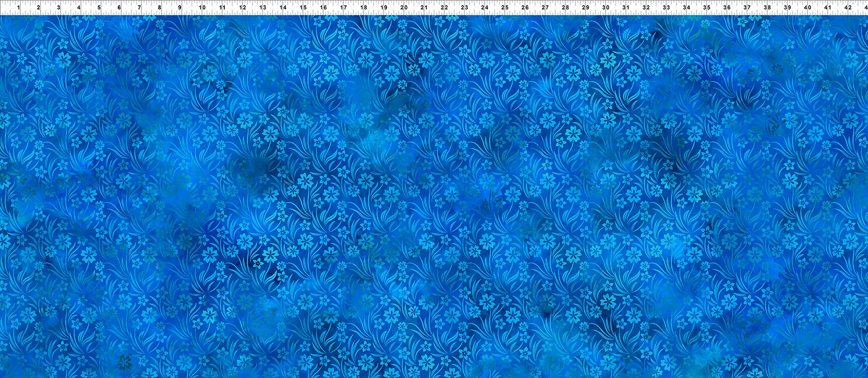This screenshot has height=378, width=868.
Task: Click the 30 mark on the ruler
Action: click(x=606, y=8)
